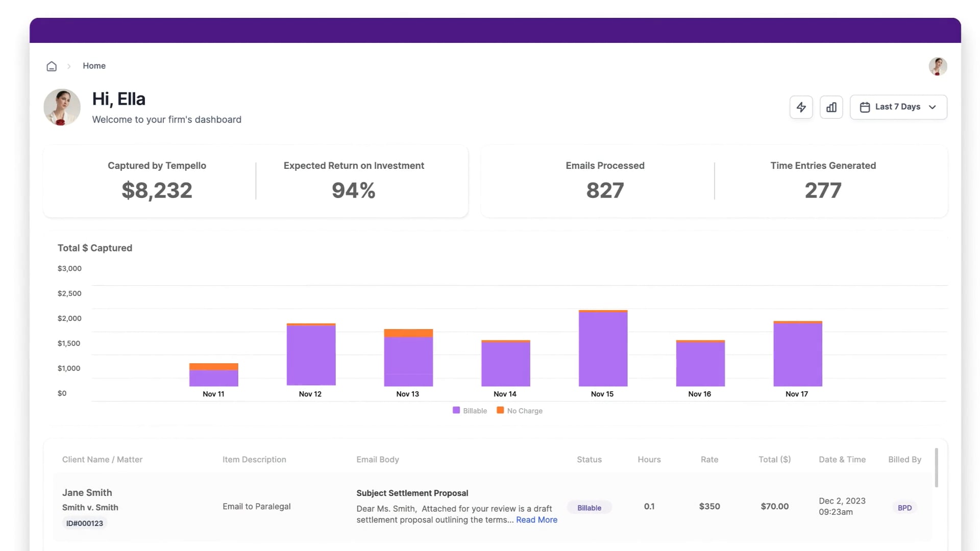Viewport: 980px width, 551px height.
Task: Open the bar chart analytics icon
Action: [831, 107]
